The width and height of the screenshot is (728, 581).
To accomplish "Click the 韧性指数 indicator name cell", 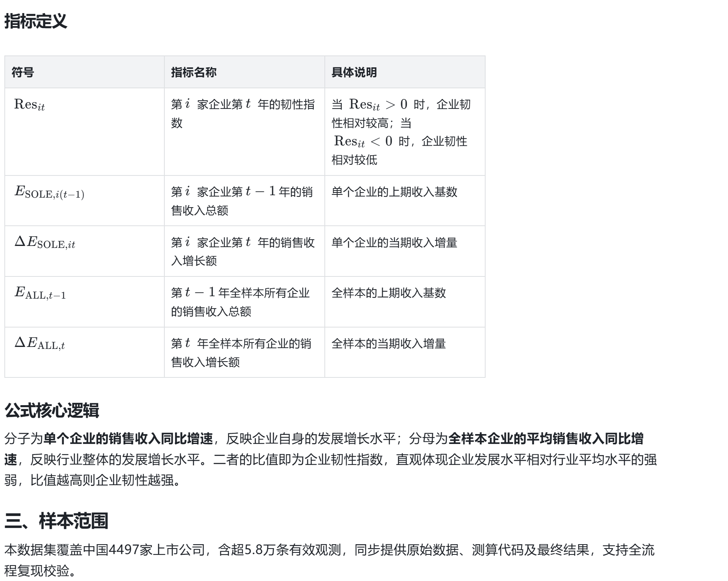I will 242,114.
